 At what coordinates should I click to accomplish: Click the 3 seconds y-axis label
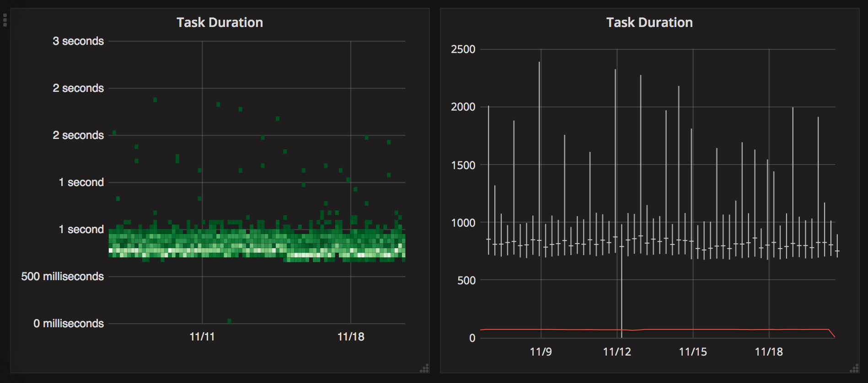click(x=78, y=41)
